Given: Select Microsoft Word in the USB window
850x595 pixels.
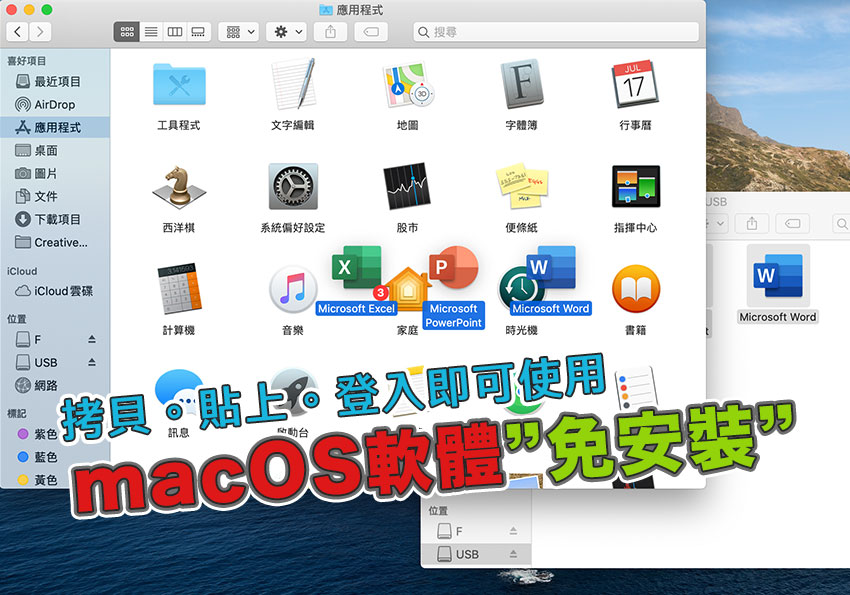Looking at the screenshot, I should [778, 275].
